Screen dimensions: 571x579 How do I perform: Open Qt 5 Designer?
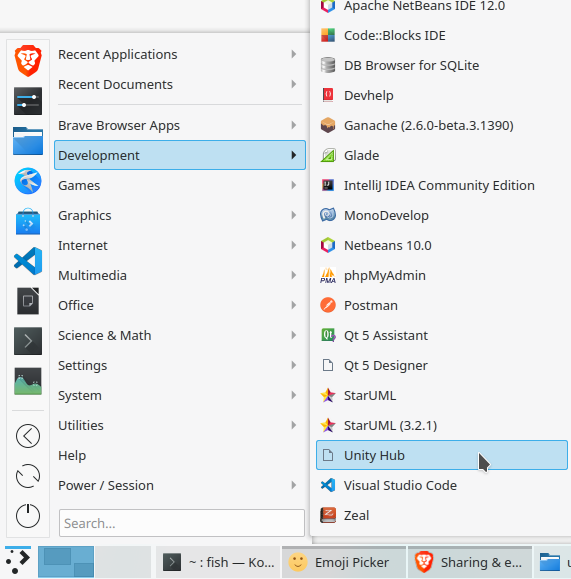[x=442, y=366]
